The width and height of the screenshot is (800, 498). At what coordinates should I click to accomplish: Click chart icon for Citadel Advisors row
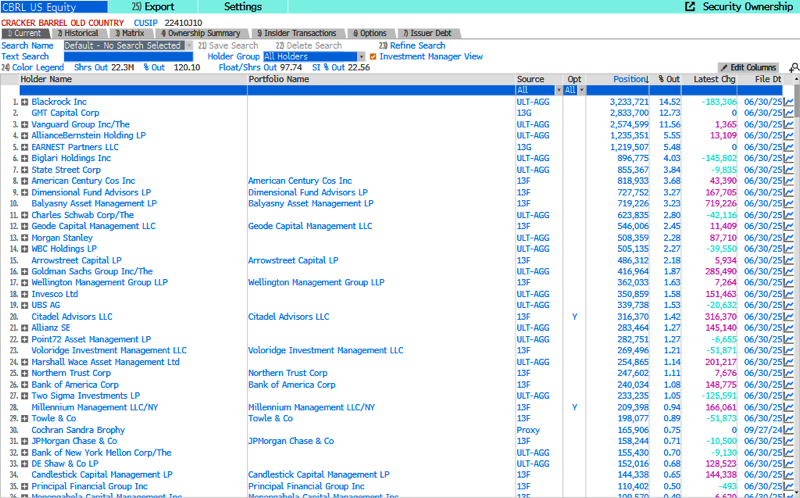(x=789, y=316)
